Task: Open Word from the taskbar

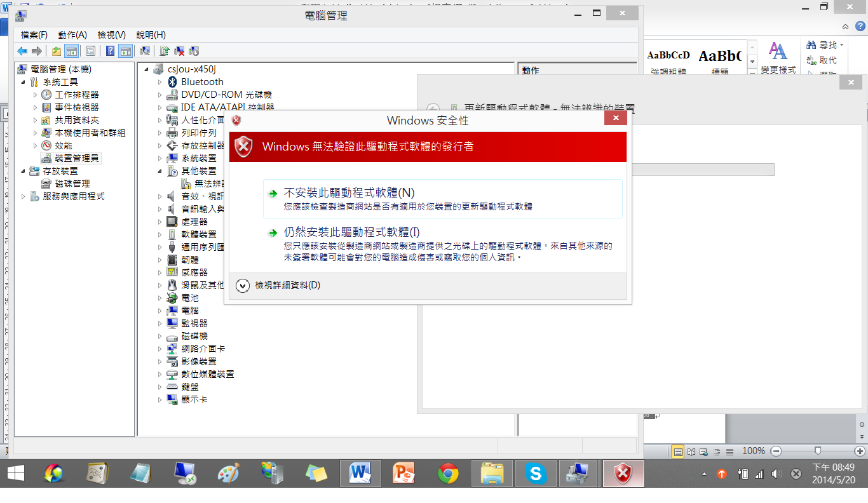Action: 360,474
